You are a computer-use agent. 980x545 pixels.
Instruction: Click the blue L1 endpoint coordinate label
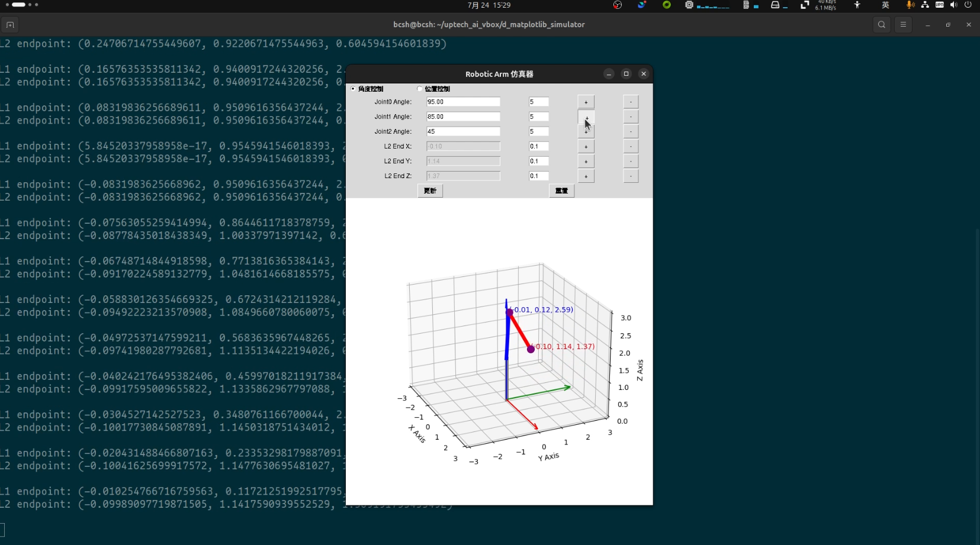(x=541, y=309)
